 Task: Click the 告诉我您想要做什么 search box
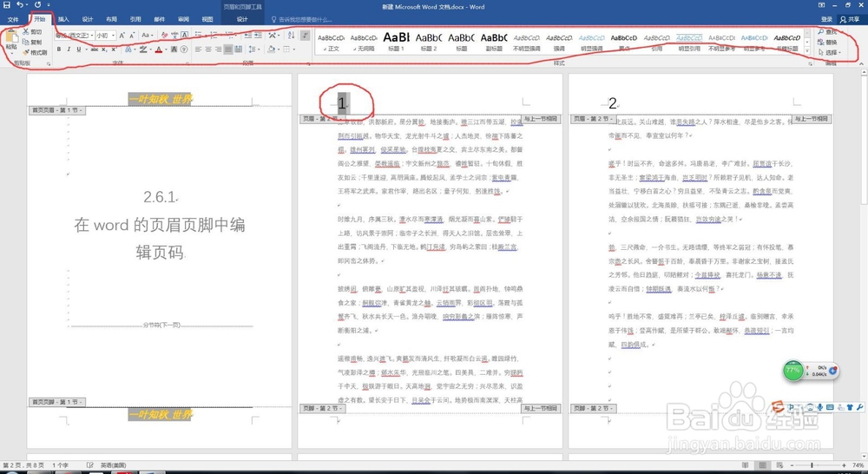pyautogui.click(x=302, y=19)
